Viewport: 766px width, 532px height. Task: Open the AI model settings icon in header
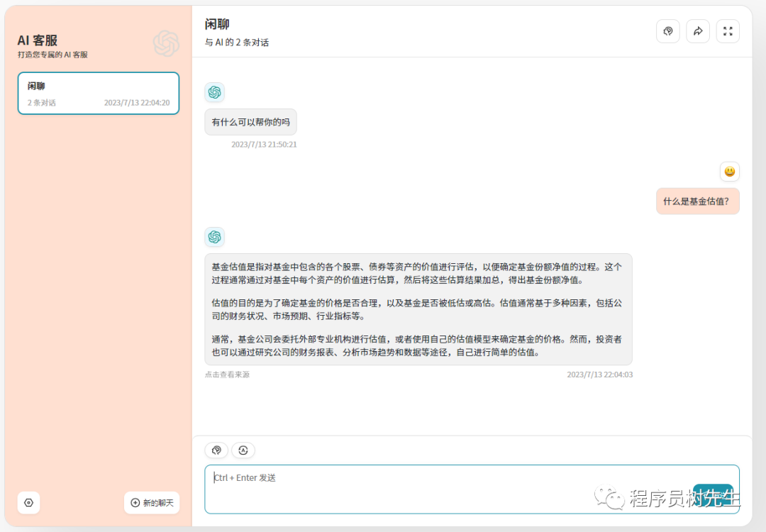point(667,31)
